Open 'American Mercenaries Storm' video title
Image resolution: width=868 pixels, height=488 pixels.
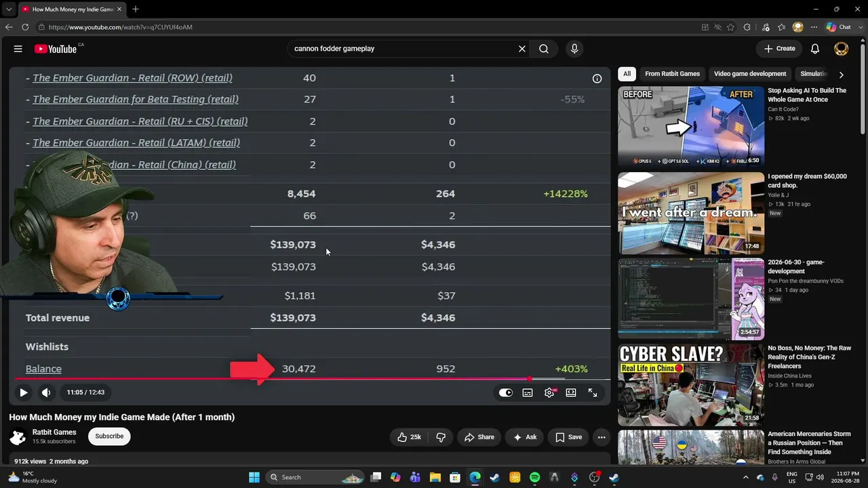point(809,443)
